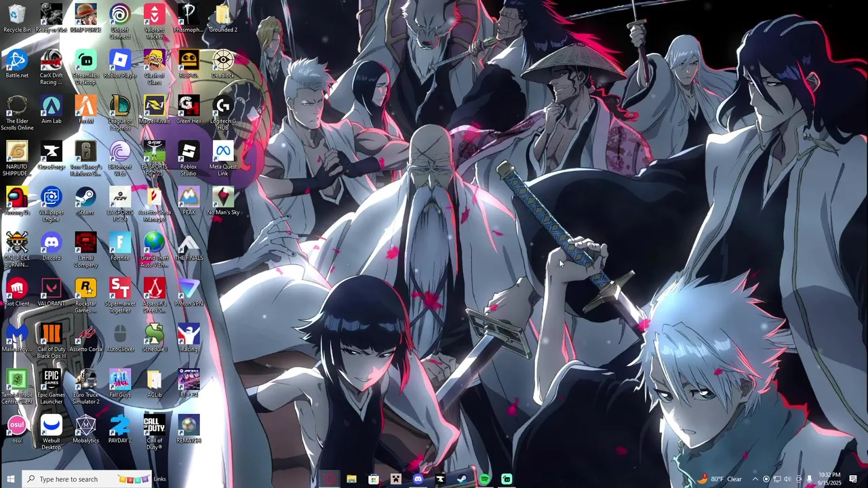Open the Deadlock desktop icon

(x=223, y=64)
